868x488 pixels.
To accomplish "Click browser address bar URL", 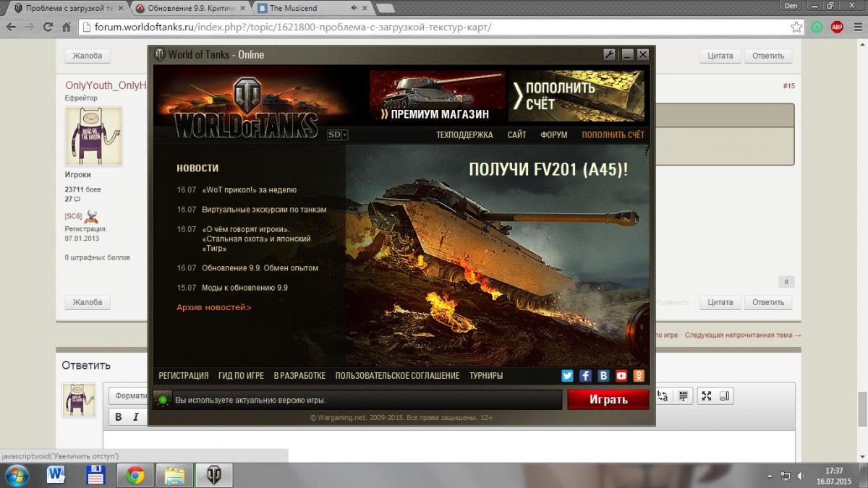I will 293,27.
